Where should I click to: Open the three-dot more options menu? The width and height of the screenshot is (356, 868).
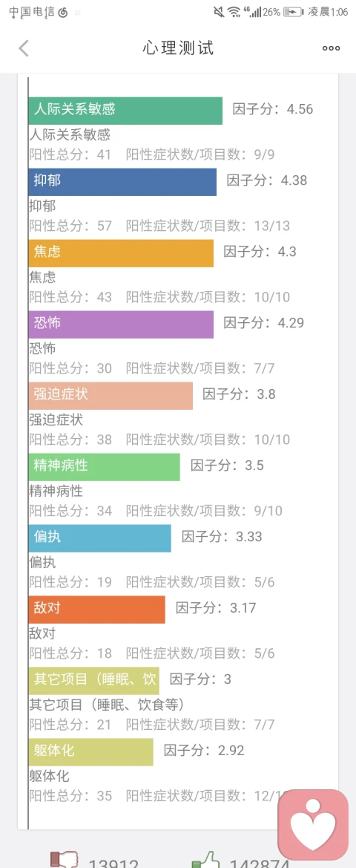coord(331,48)
